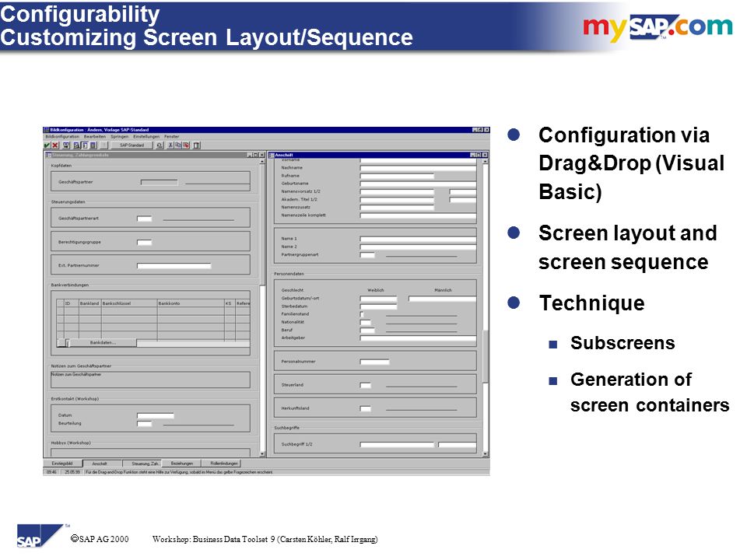Click the Anschrift pane scrollbar thumb

[485, 356]
